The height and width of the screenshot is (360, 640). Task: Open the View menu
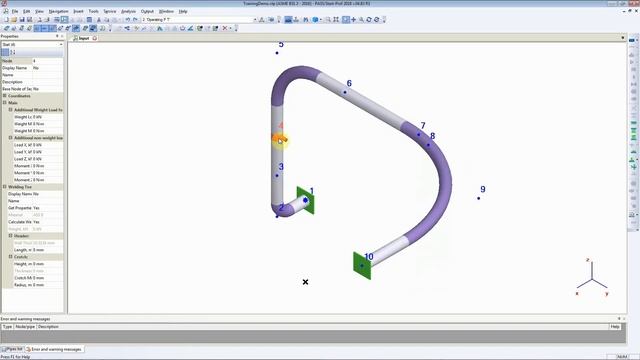click(39, 11)
